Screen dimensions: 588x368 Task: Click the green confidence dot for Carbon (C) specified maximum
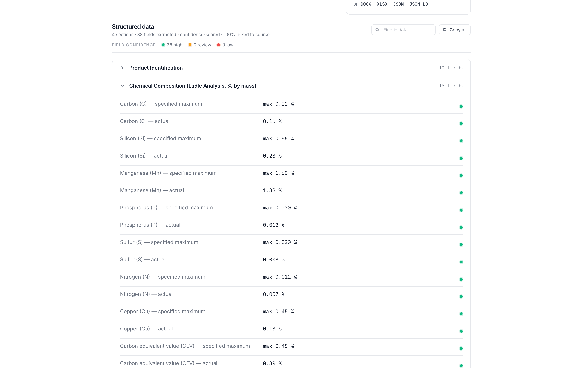point(461,106)
